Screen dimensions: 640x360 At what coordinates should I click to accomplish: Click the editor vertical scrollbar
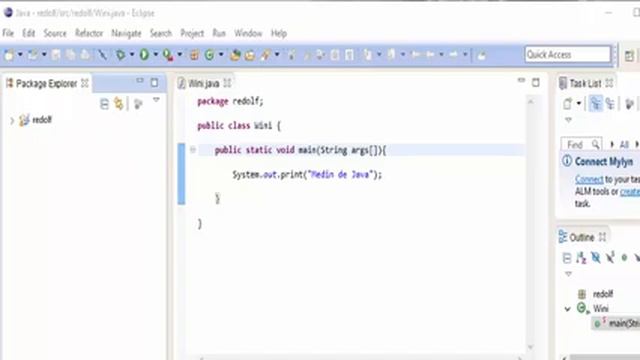click(531, 224)
